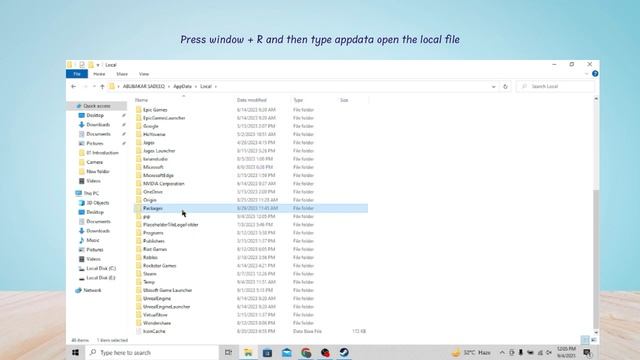Select the Google folder
Image resolution: width=640 pixels, height=360 pixels.
[151, 126]
